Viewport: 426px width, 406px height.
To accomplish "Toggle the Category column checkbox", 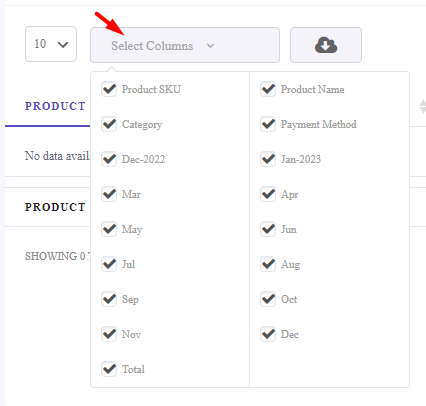I will pyautogui.click(x=109, y=124).
